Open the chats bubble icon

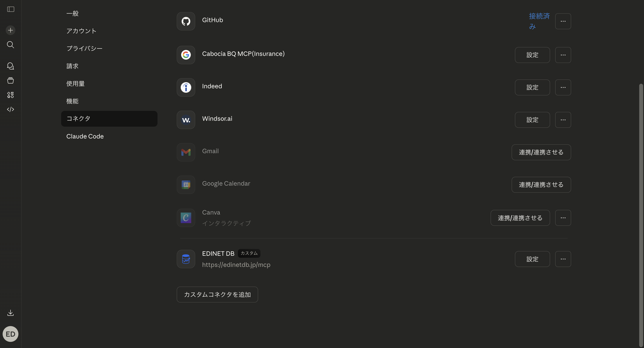[x=11, y=66]
